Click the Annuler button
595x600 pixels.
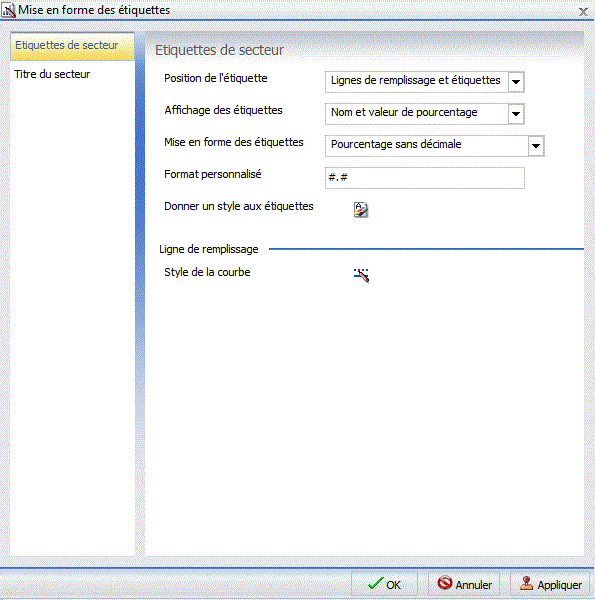(464, 584)
